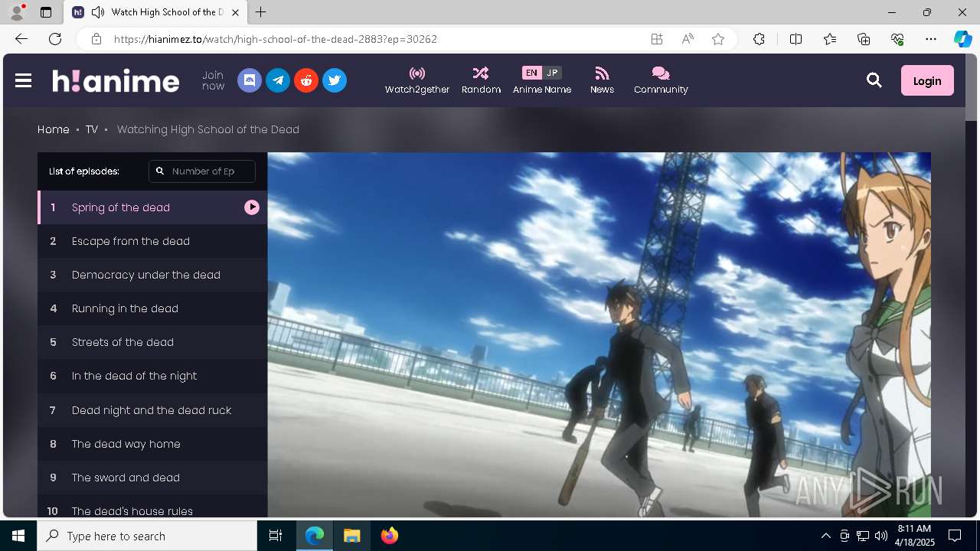Close the Watch High School tab
The image size is (980, 551).
pyautogui.click(x=235, y=12)
